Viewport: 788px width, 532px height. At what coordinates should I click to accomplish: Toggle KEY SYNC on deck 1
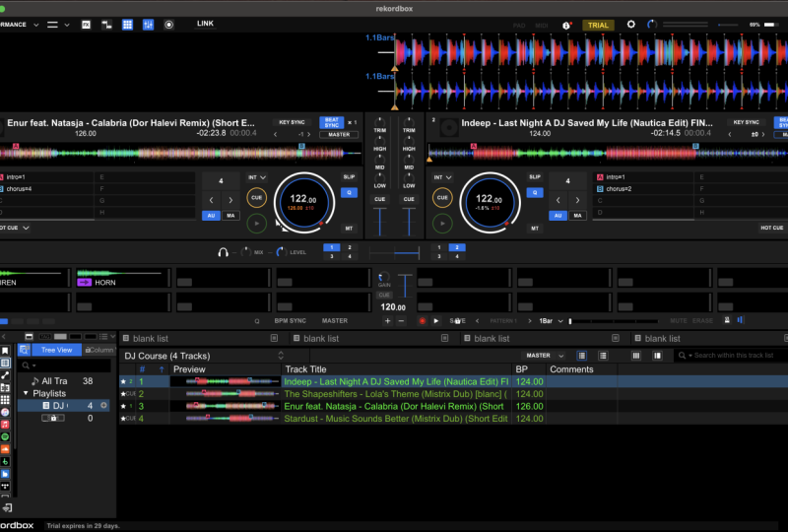click(292, 122)
